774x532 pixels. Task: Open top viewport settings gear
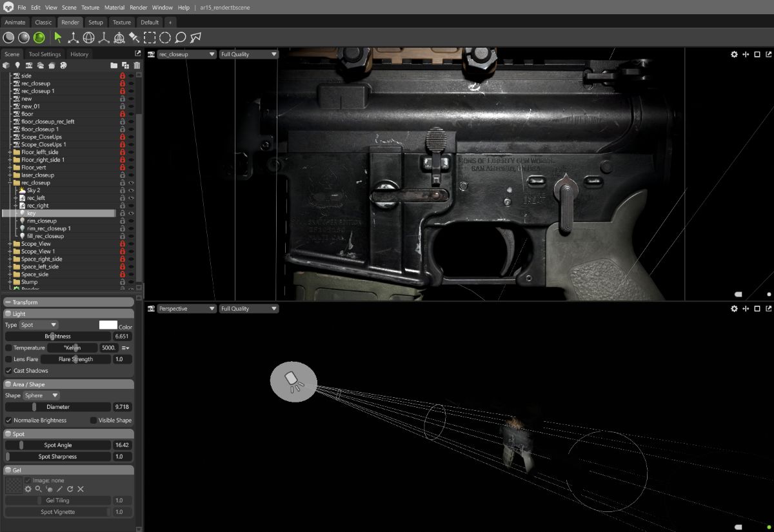tap(734, 55)
